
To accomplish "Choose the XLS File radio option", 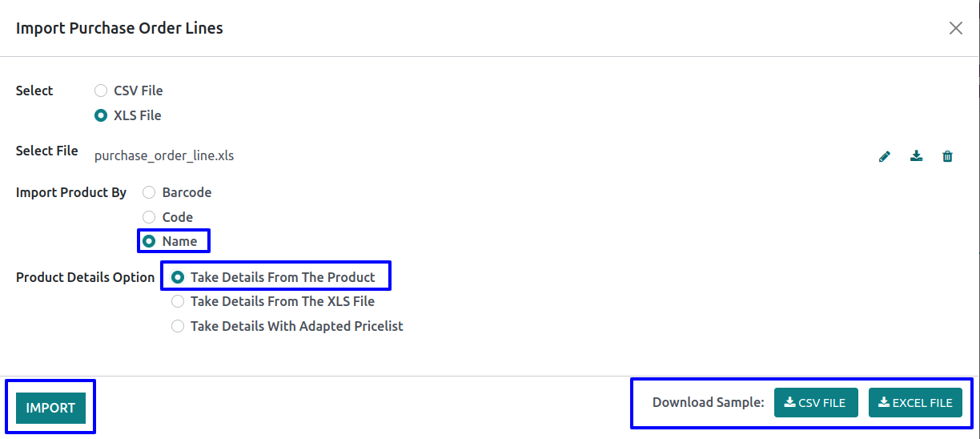I will (101, 115).
